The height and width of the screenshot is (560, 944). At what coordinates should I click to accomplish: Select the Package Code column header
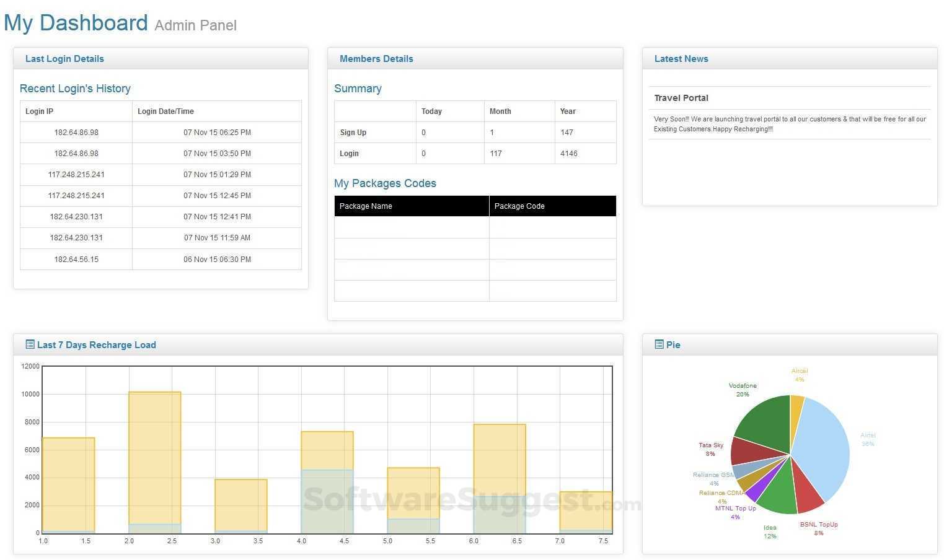[553, 206]
